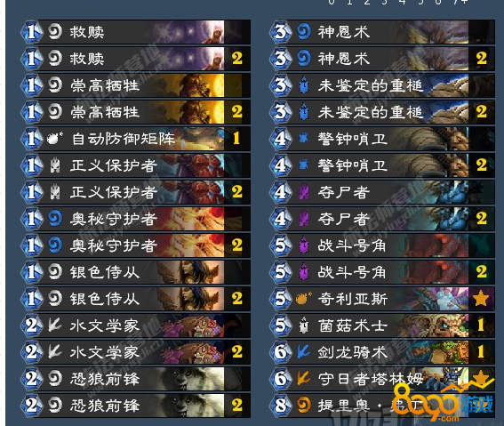Click the orange swirl icon beside 提里奥
Viewport: 504px width, 426px height.
coord(303,406)
